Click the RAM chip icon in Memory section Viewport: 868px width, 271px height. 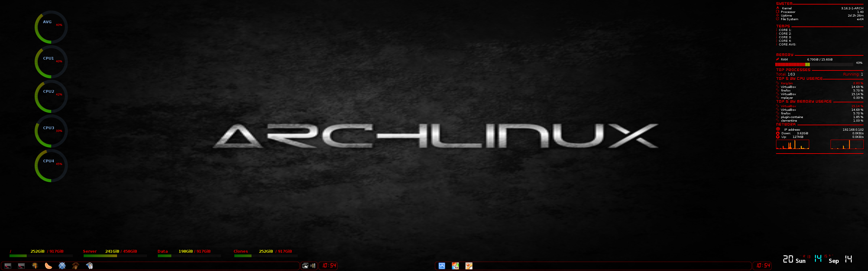point(778,59)
